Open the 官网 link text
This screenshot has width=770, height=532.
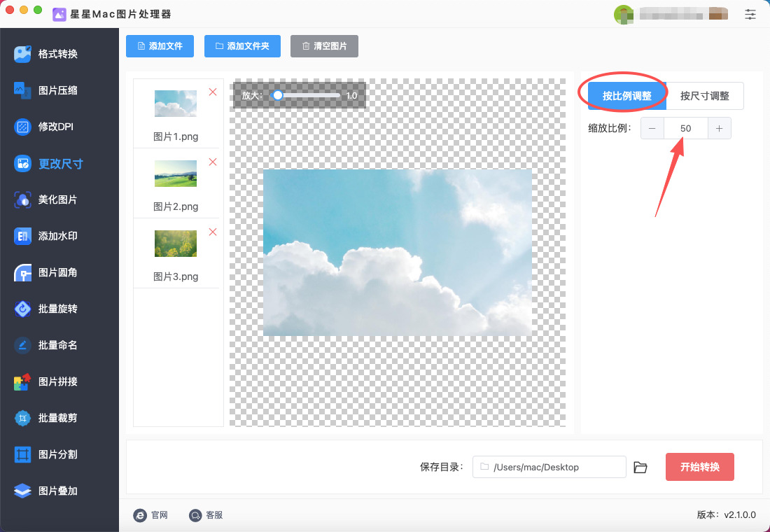[x=160, y=515]
